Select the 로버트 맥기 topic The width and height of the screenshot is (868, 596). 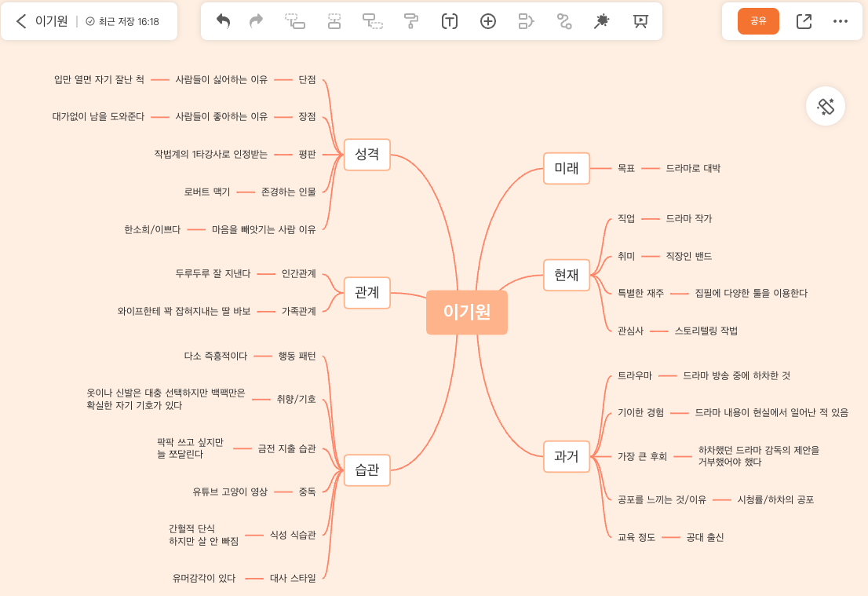207,192
